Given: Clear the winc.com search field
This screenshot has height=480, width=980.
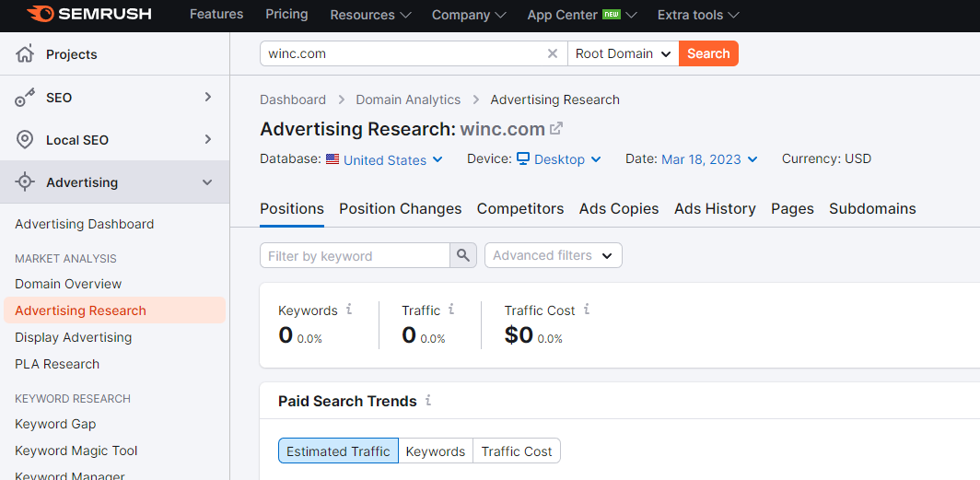Looking at the screenshot, I should pyautogui.click(x=553, y=53).
